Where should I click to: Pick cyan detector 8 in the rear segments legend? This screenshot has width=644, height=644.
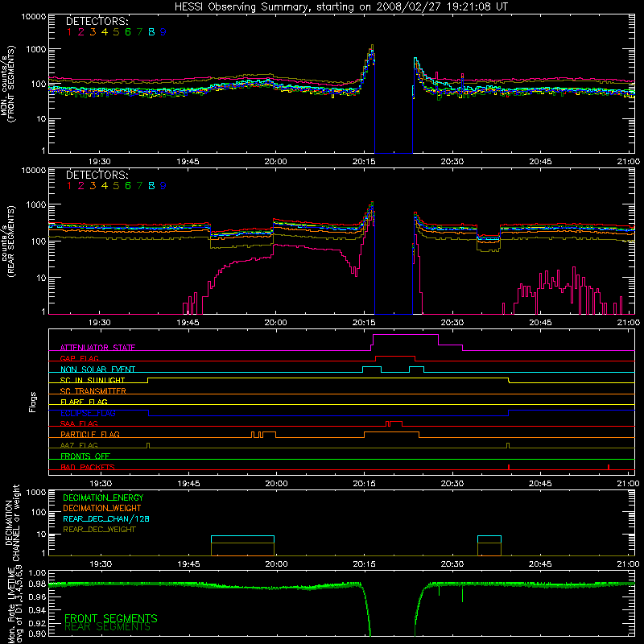[151, 186]
